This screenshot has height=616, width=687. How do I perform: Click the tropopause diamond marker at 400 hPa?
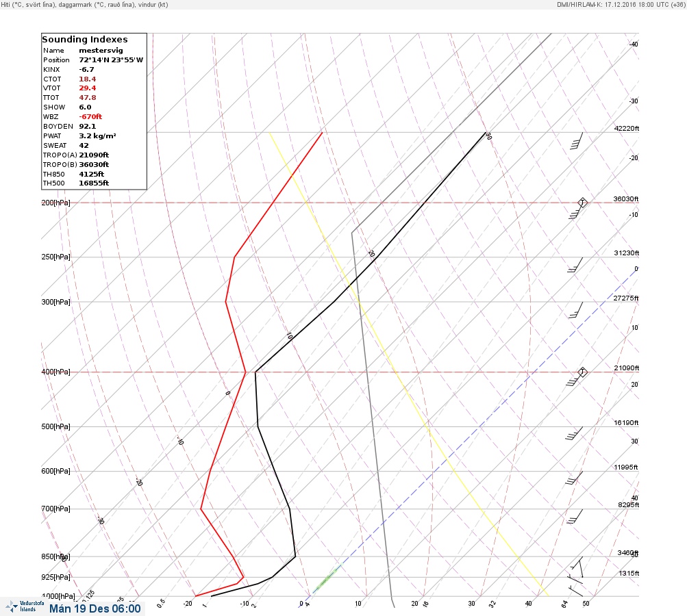pos(582,372)
